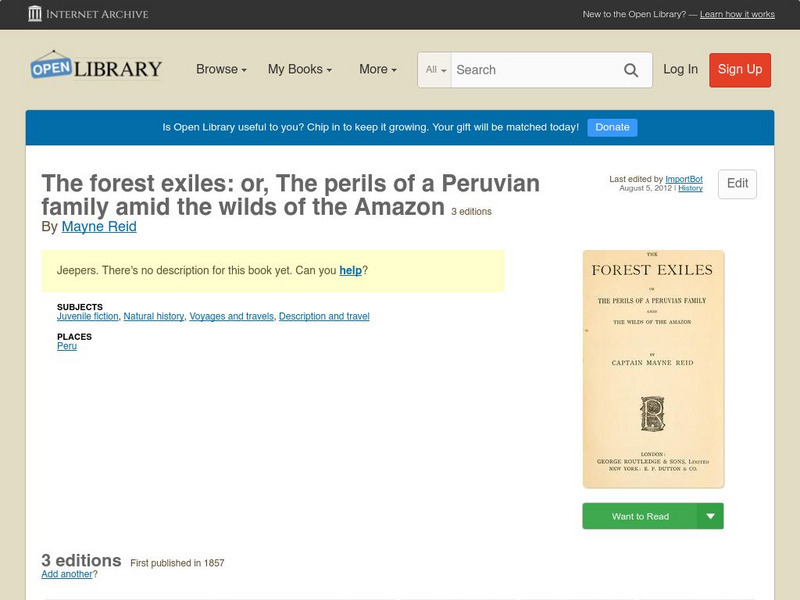Click the Edit button
This screenshot has width=800, height=600.
[737, 184]
